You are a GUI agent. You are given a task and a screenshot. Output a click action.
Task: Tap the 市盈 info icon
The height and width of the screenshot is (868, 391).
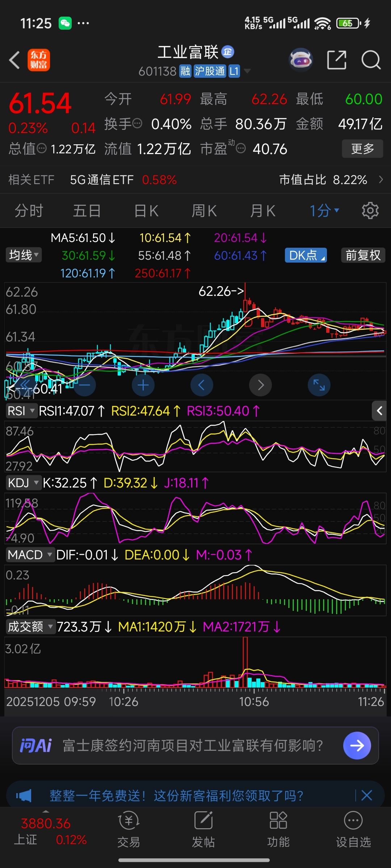(x=241, y=148)
